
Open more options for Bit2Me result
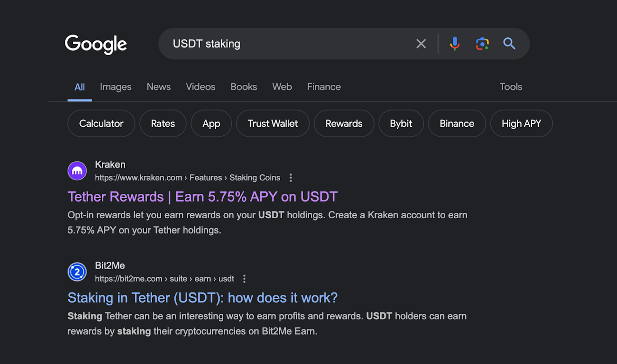click(x=244, y=278)
